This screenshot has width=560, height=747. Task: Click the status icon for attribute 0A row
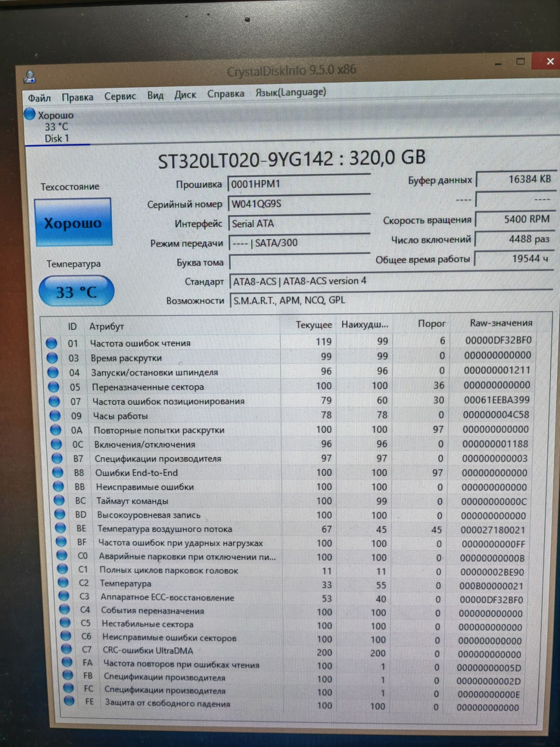point(56,430)
